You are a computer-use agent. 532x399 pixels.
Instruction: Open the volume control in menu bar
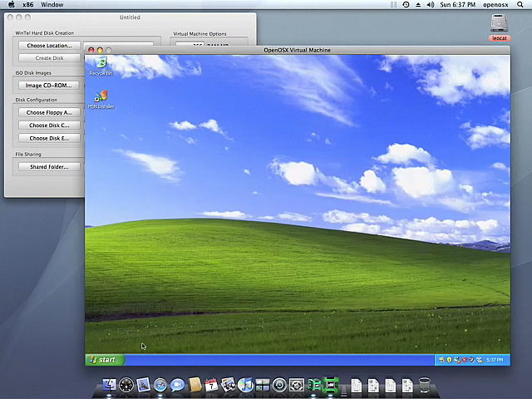pyautogui.click(x=431, y=5)
